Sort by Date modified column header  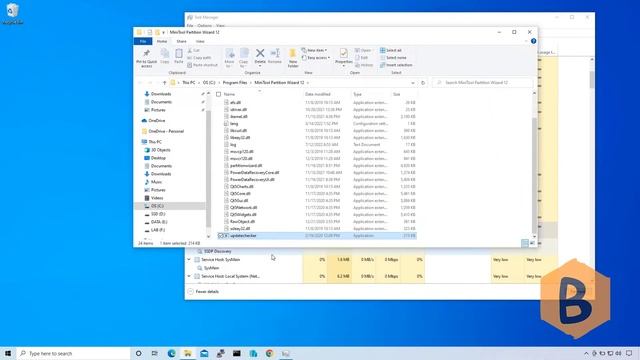tap(317, 94)
